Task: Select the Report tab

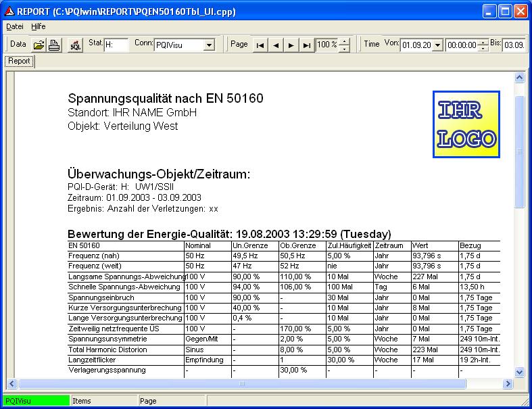Action: pos(19,61)
